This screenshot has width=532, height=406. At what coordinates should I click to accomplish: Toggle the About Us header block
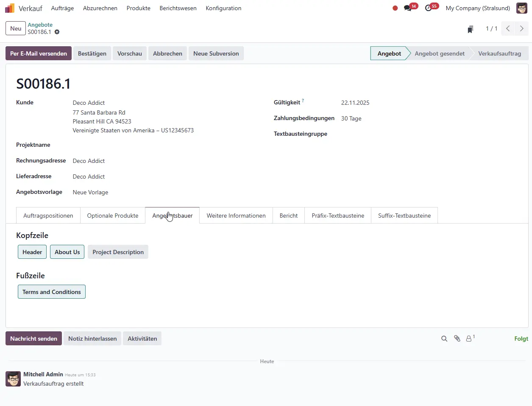tap(67, 252)
